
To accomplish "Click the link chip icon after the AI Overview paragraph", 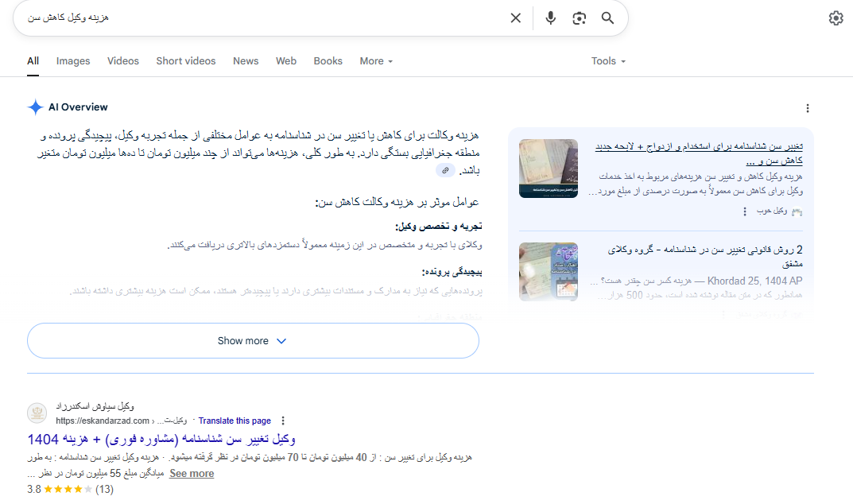I will [x=445, y=170].
